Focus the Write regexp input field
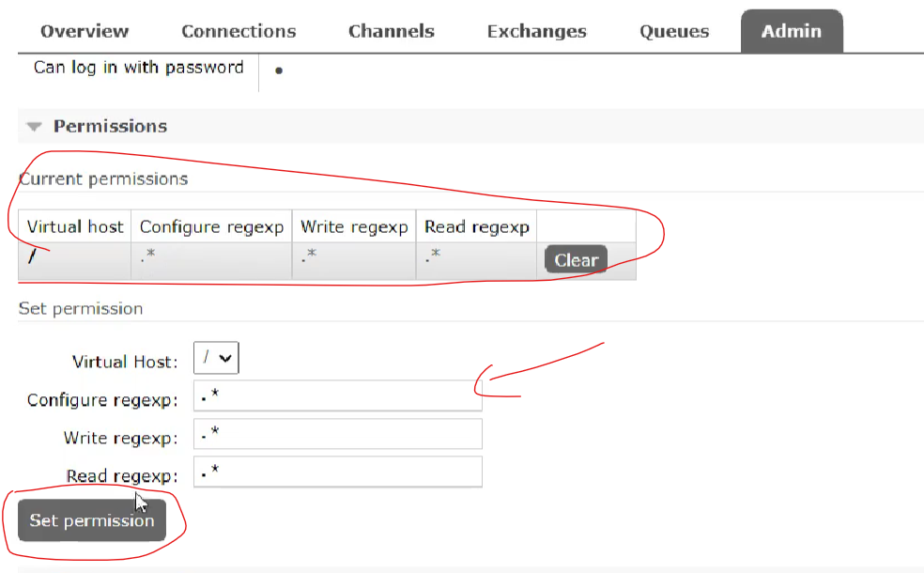The image size is (924, 573). (338, 433)
